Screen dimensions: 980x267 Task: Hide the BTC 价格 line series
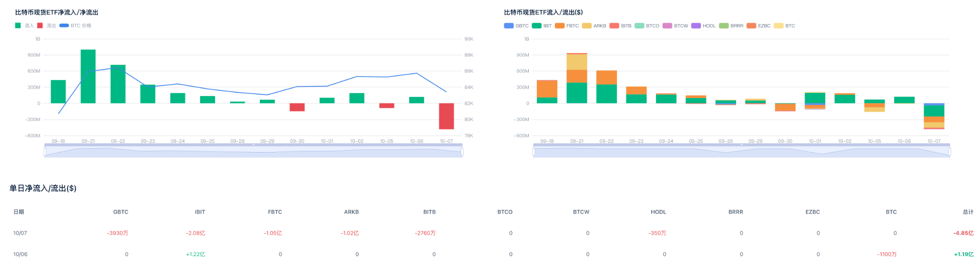point(75,26)
